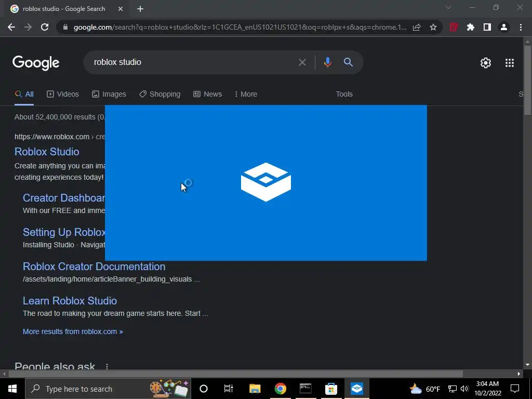Viewport: 532px width, 399px height.
Task: Open the Chrome profile avatar menu
Action: point(504,27)
